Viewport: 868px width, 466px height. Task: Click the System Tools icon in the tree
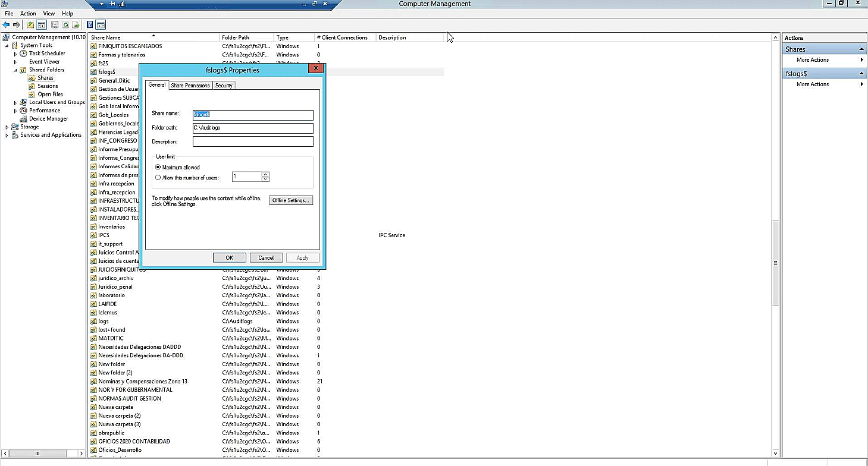coord(15,45)
